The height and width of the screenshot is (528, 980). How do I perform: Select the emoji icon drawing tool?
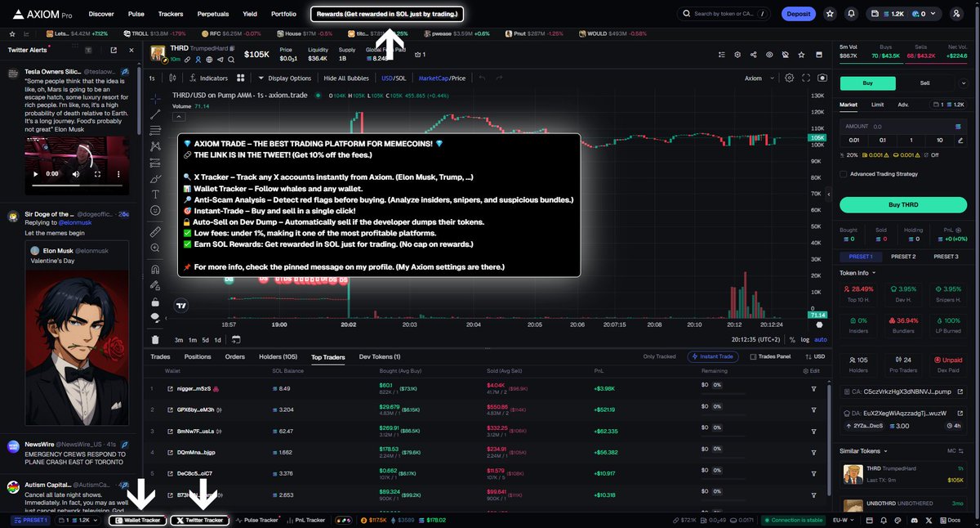tap(155, 211)
